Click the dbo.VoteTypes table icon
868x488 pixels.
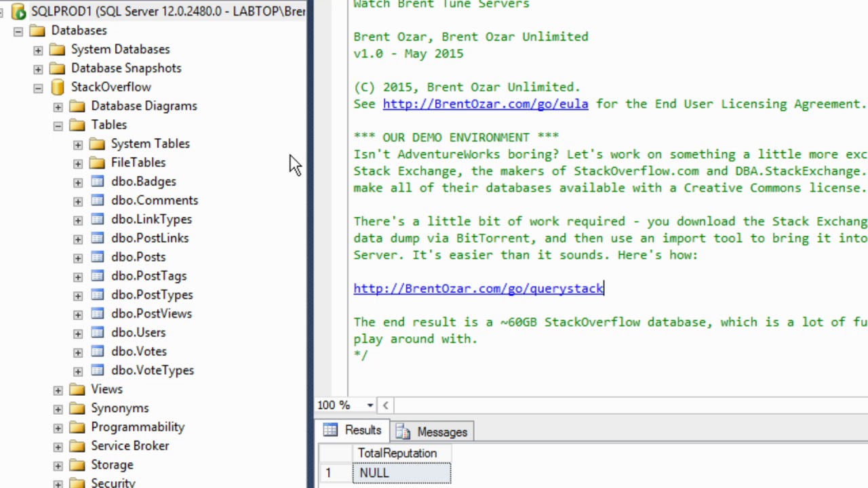click(98, 371)
